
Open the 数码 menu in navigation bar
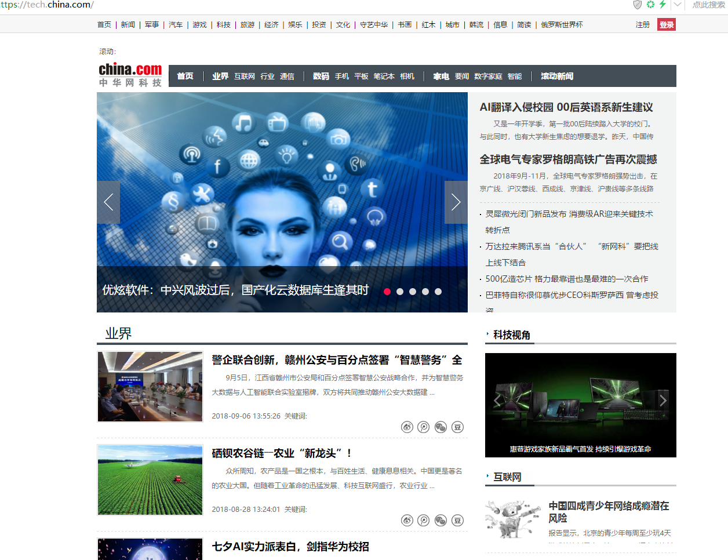coord(321,76)
